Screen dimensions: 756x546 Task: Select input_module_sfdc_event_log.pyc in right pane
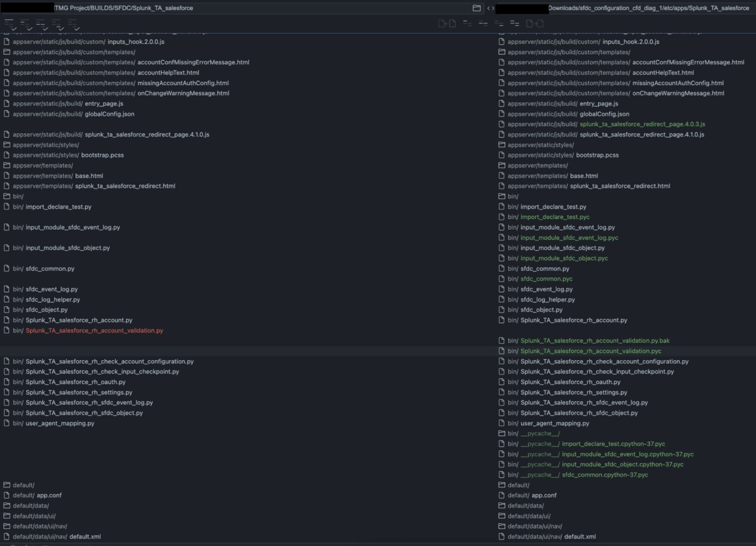click(569, 238)
